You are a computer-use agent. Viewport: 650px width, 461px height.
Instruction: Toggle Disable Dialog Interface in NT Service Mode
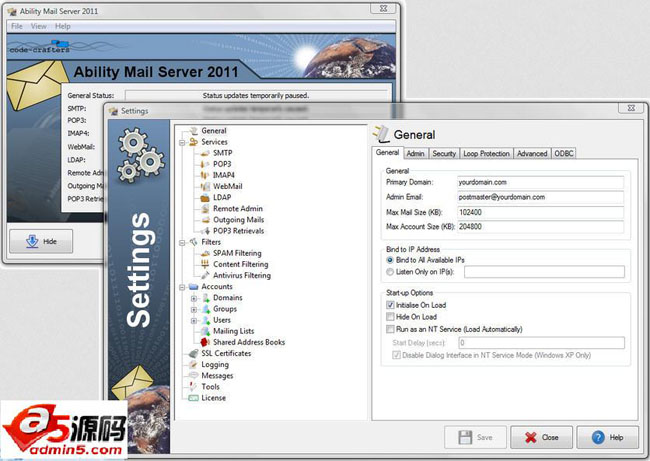click(x=397, y=355)
